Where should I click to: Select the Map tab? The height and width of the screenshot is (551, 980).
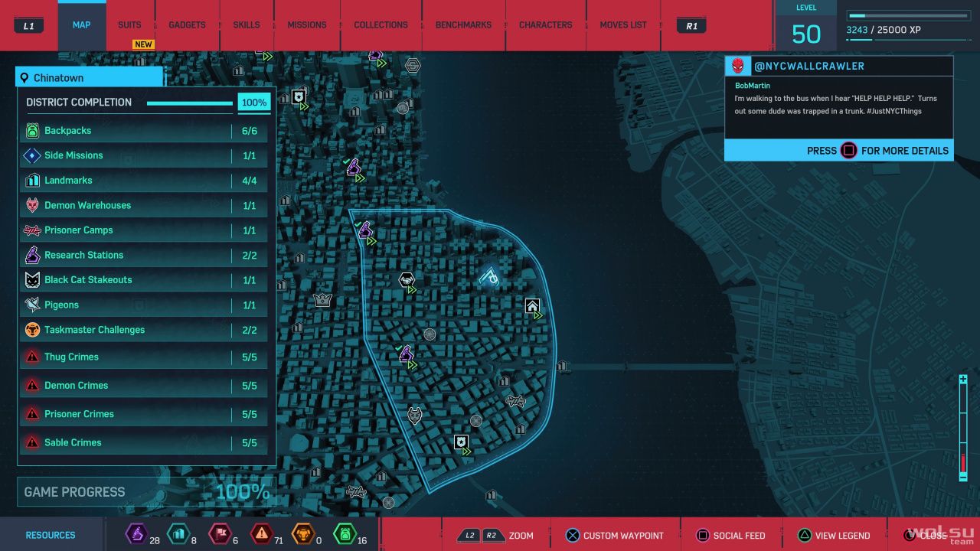82,25
